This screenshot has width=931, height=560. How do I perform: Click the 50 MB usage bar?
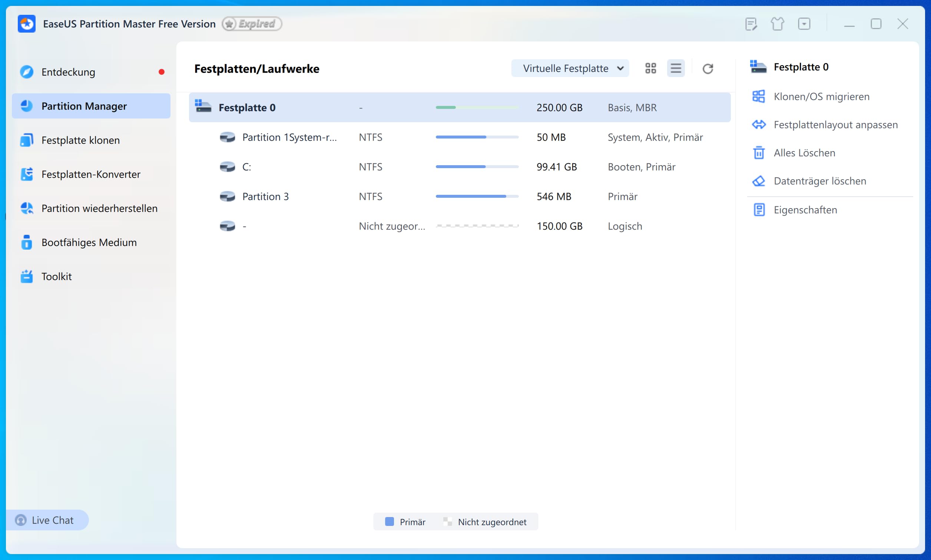pyautogui.click(x=477, y=137)
